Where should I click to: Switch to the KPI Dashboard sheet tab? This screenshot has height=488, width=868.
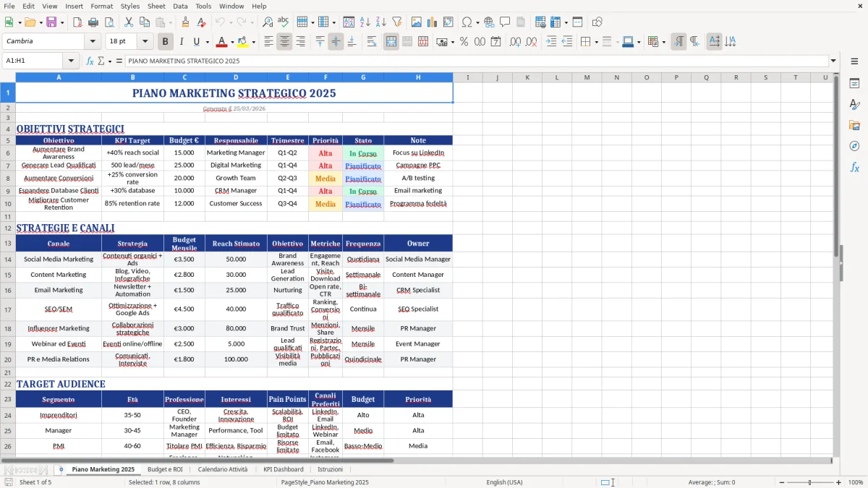pyautogui.click(x=284, y=468)
